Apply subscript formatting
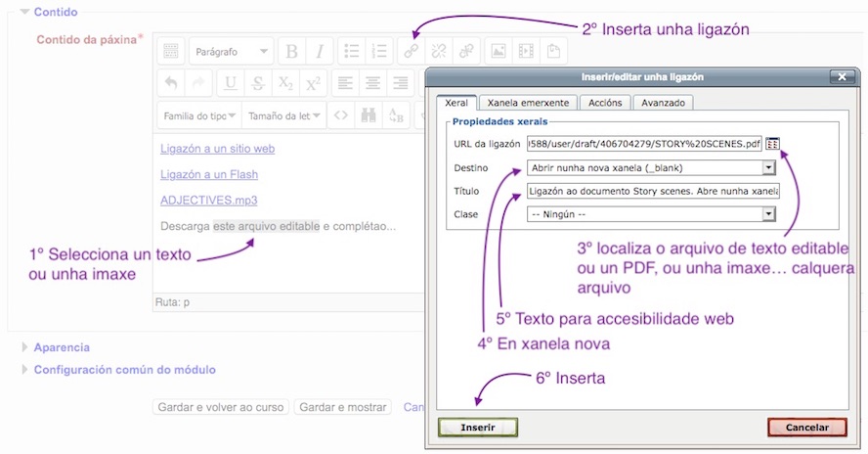 tap(285, 84)
